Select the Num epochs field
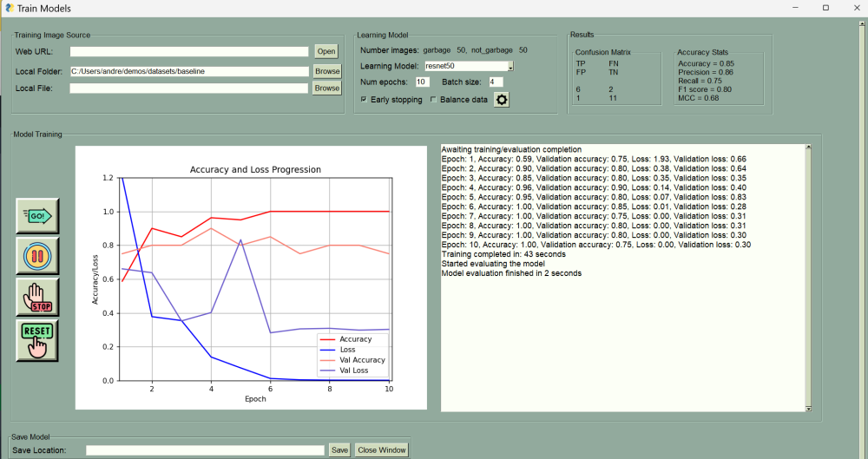This screenshot has height=459, width=868. [x=422, y=82]
